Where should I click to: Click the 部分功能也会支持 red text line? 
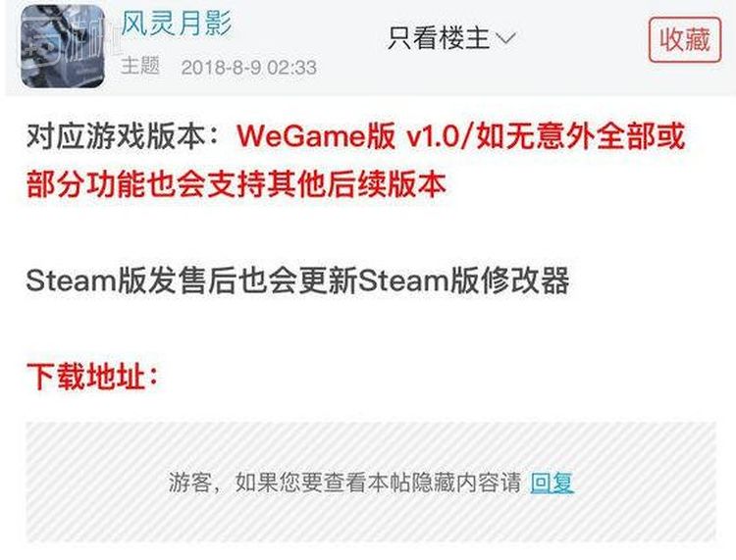237,183
